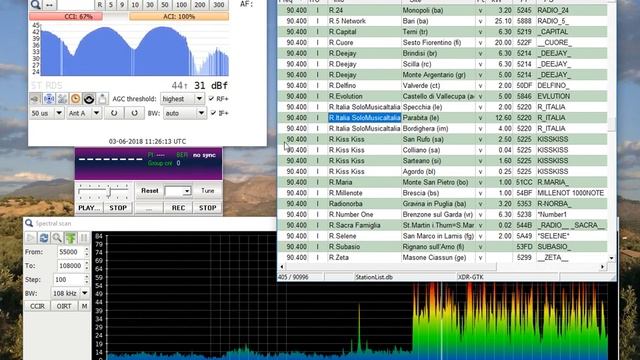Image resolution: width=640 pixels, height=360 pixels.
Task: Click the OIRT band preset button
Action: point(64,306)
